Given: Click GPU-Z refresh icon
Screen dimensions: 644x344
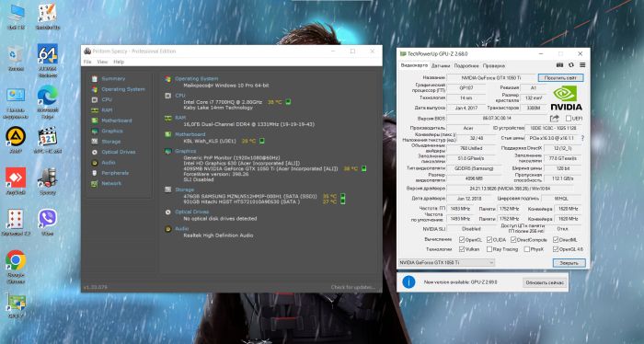Looking at the screenshot, I should pyautogui.click(x=571, y=65).
